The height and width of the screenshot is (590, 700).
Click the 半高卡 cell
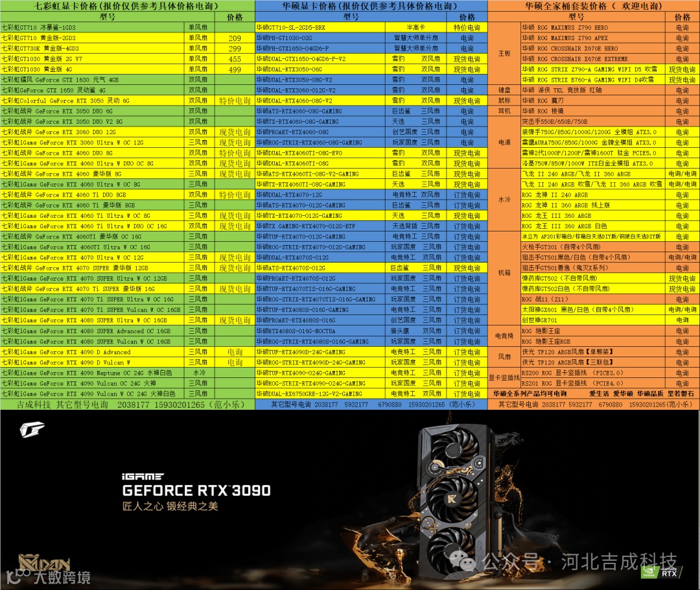416,27
